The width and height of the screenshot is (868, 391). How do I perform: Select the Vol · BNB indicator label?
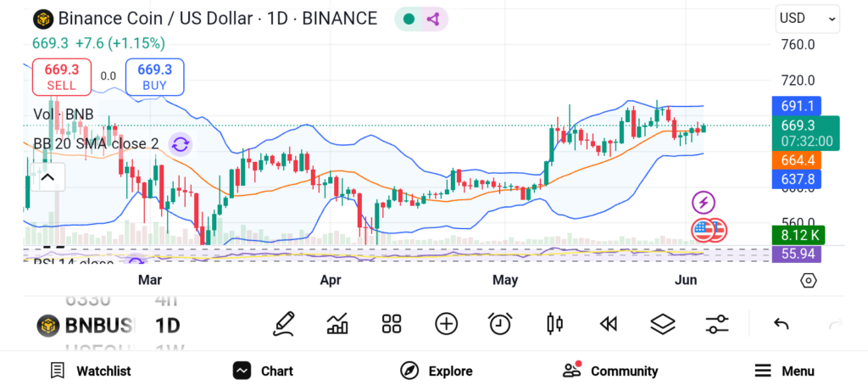(x=64, y=115)
